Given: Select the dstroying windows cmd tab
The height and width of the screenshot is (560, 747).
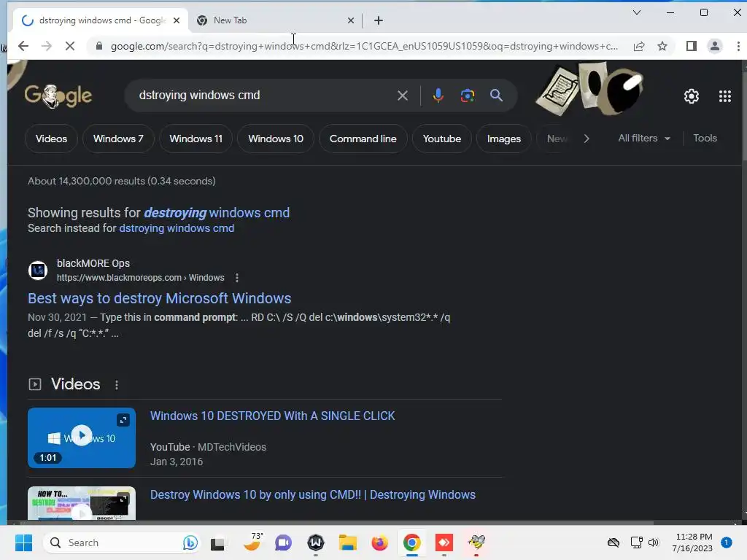Looking at the screenshot, I should [101, 20].
